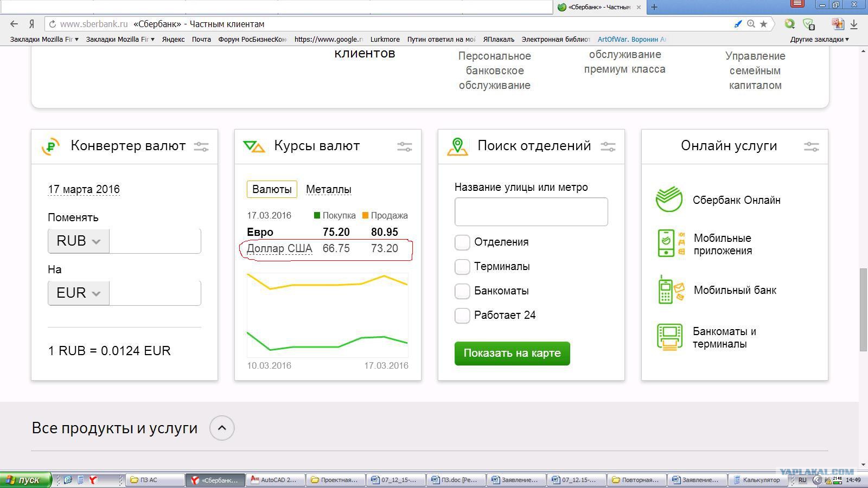This screenshot has width=868, height=488.
Task: Toggle the Работает 24 checkbox
Action: tap(462, 316)
